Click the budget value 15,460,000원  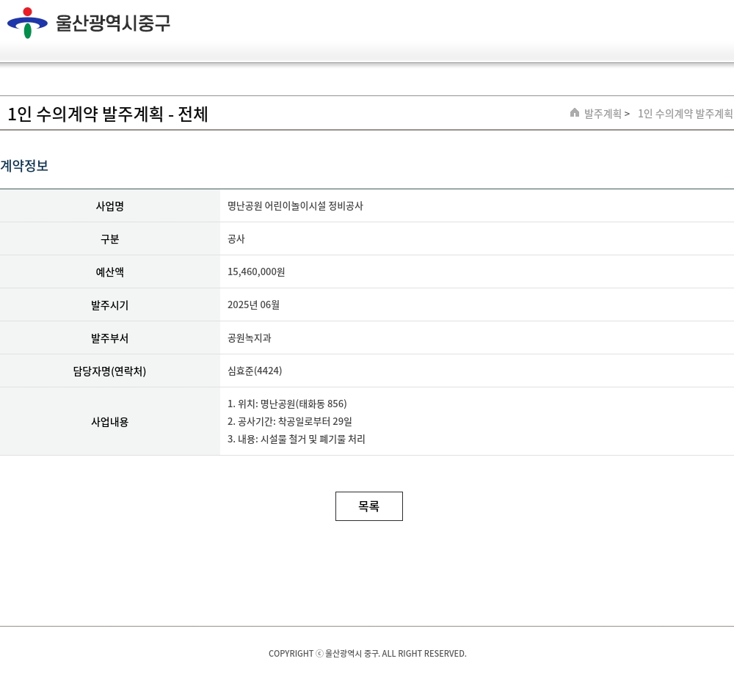pyautogui.click(x=256, y=272)
